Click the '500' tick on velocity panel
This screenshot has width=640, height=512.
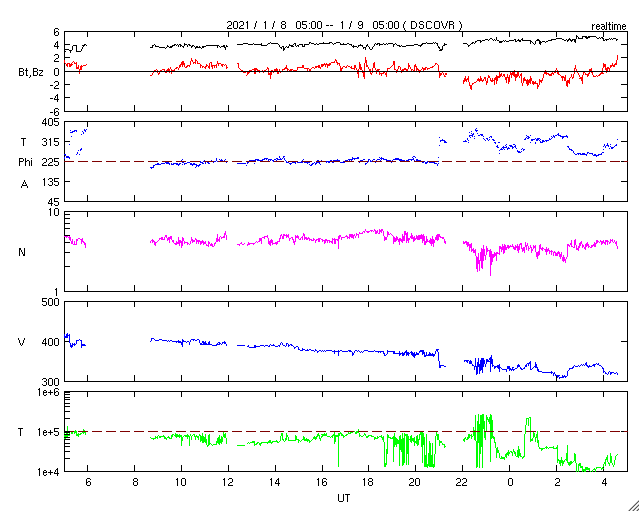[x=51, y=303]
